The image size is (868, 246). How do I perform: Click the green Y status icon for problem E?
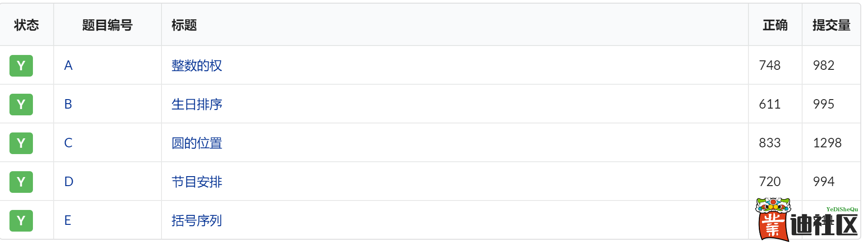(21, 221)
